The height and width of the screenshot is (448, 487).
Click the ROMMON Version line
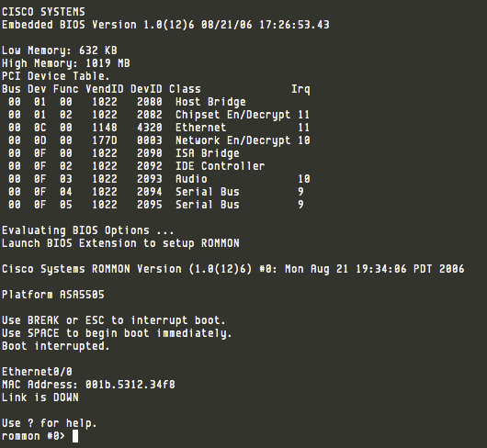[233, 269]
